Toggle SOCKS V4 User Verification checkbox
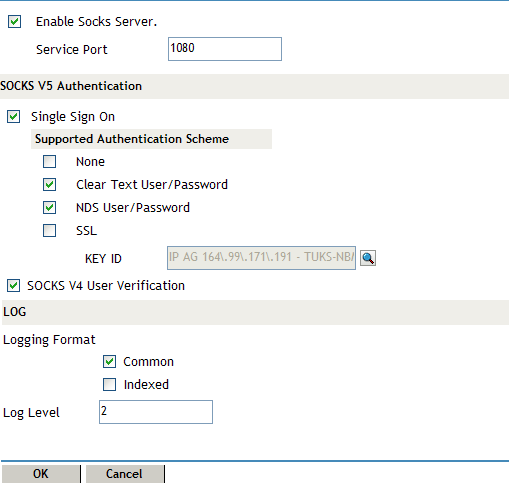509x483 pixels. pyautogui.click(x=13, y=286)
